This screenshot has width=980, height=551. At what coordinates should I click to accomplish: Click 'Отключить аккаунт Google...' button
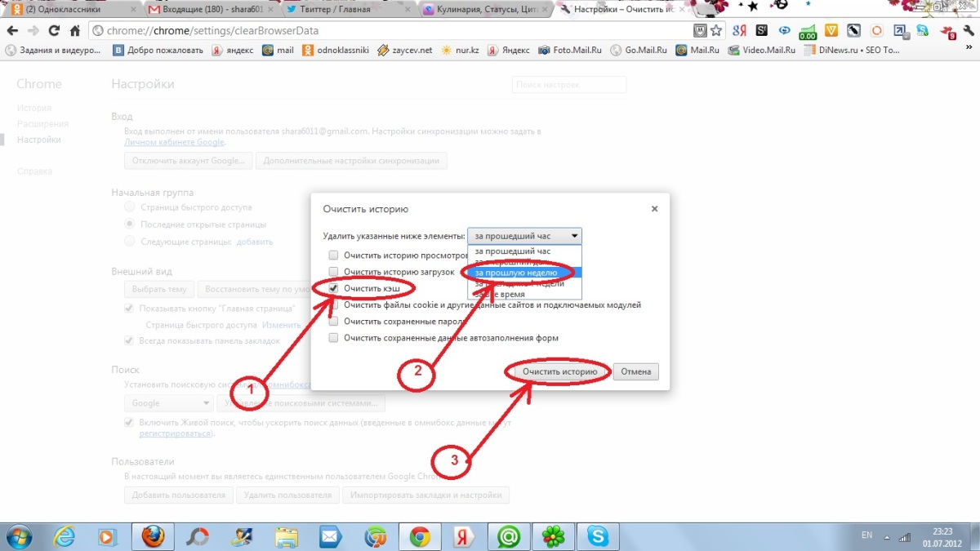point(189,161)
